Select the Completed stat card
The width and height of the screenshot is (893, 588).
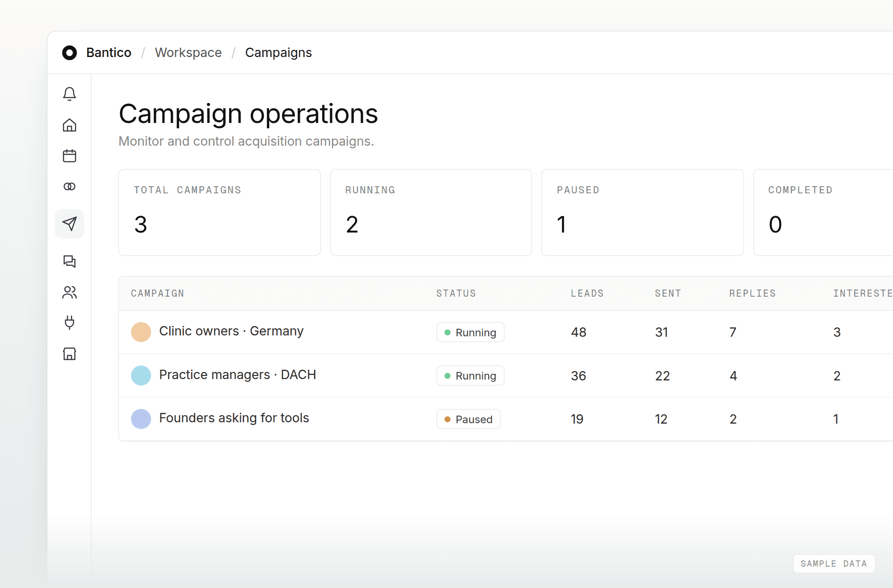[823, 212]
